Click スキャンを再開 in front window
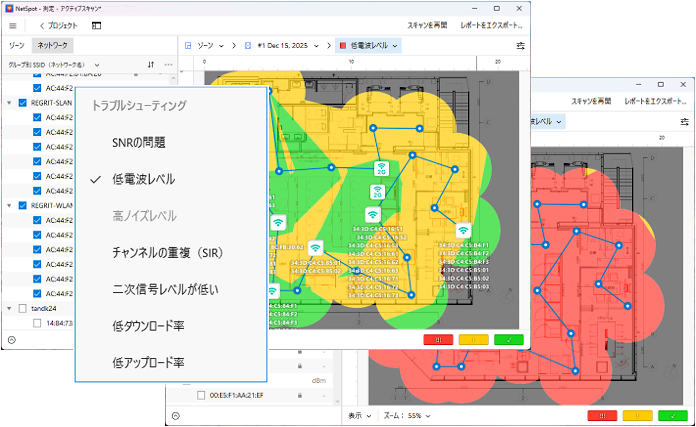 click(427, 26)
